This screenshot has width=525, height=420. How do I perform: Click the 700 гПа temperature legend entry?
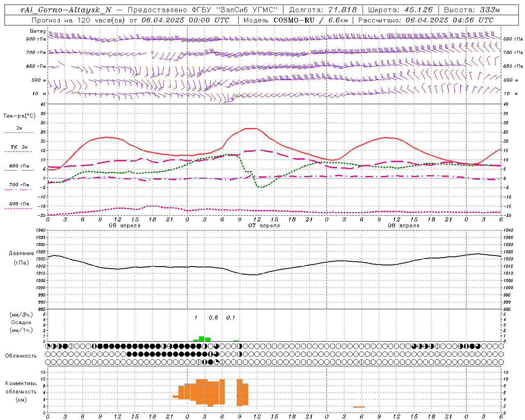[19, 185]
